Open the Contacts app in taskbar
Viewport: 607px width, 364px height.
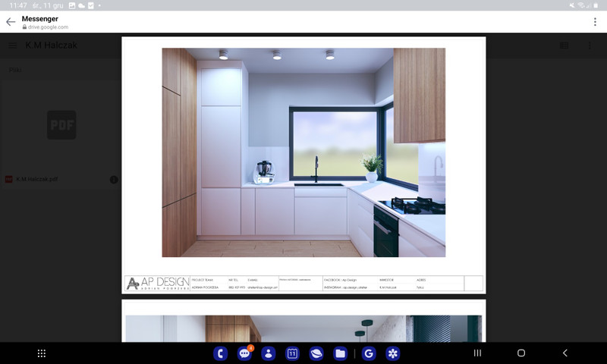pyautogui.click(x=269, y=353)
